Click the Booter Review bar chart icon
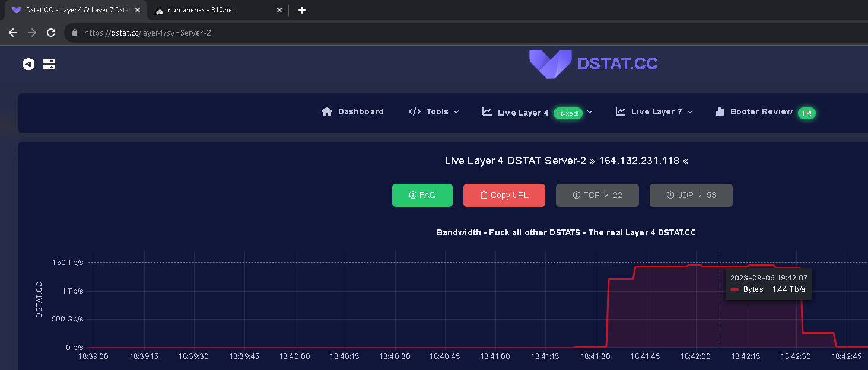868x370 pixels. coord(720,111)
